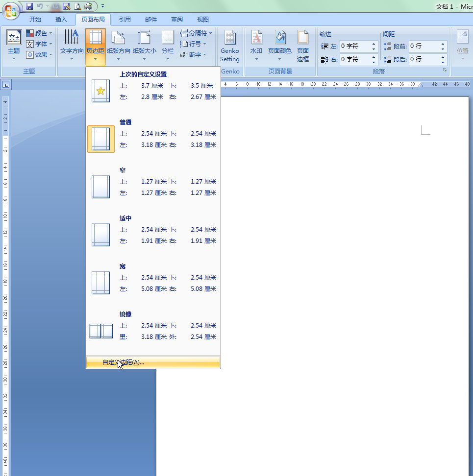Switch to the 邮件 tab

tap(151, 20)
